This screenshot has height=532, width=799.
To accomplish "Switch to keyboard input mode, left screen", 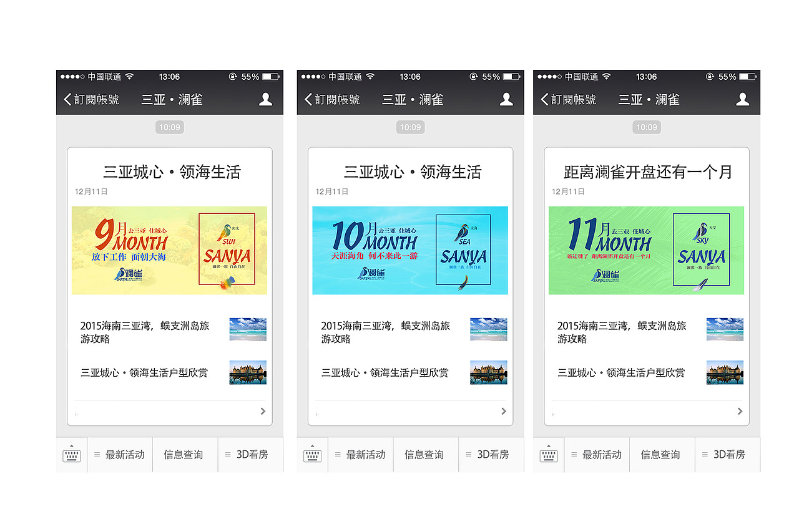I will point(71,455).
